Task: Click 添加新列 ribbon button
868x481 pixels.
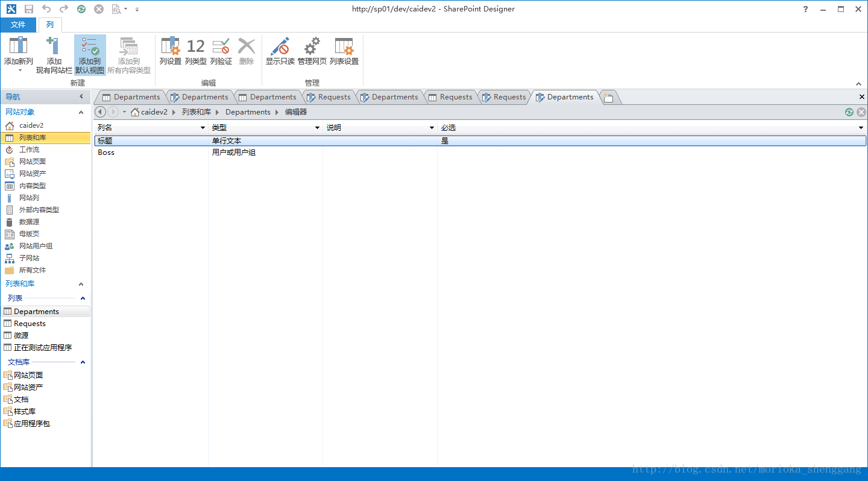Action: 19,55
